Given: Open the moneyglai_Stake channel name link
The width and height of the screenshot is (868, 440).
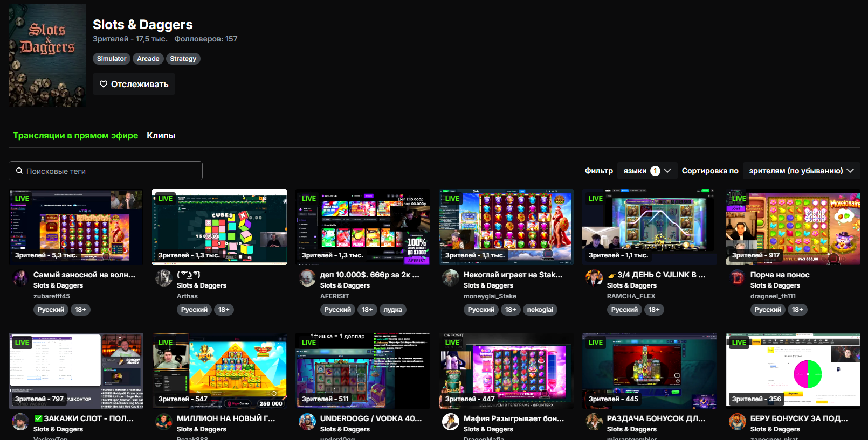Looking at the screenshot, I should 490,296.
